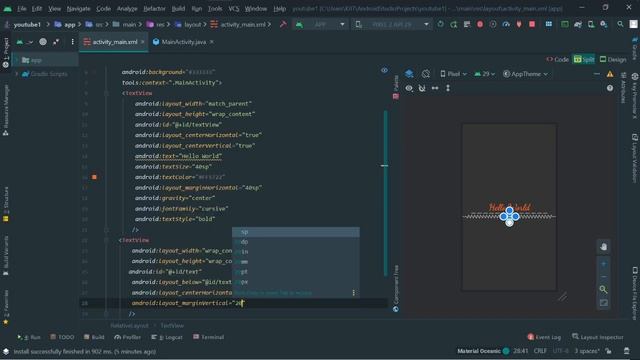Image resolution: width=640 pixels, height=360 pixels.
Task: Select the activity_main.xml tab
Action: 114,42
